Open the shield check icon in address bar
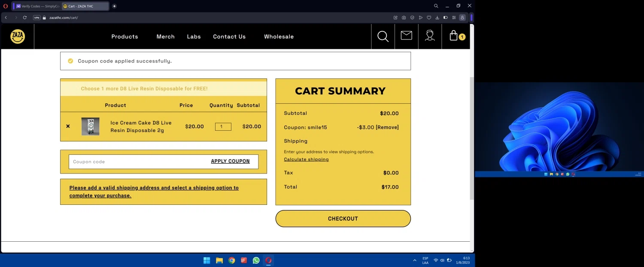 [x=412, y=18]
